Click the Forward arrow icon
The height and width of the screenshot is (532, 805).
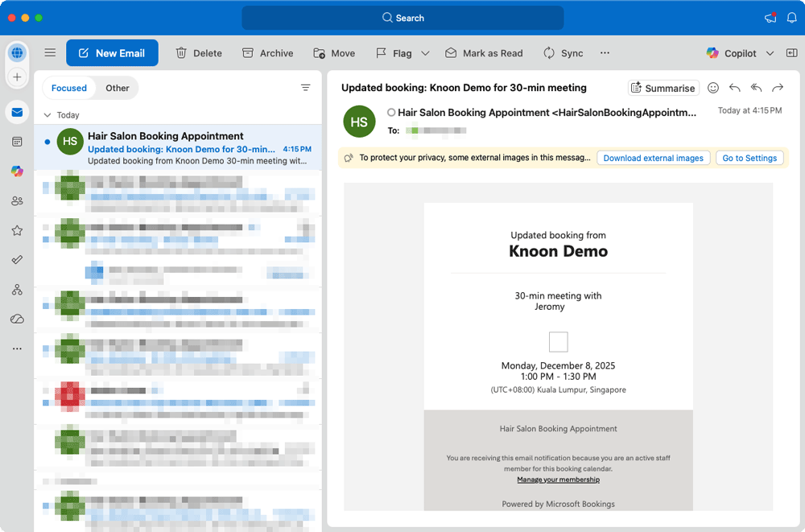pyautogui.click(x=778, y=88)
